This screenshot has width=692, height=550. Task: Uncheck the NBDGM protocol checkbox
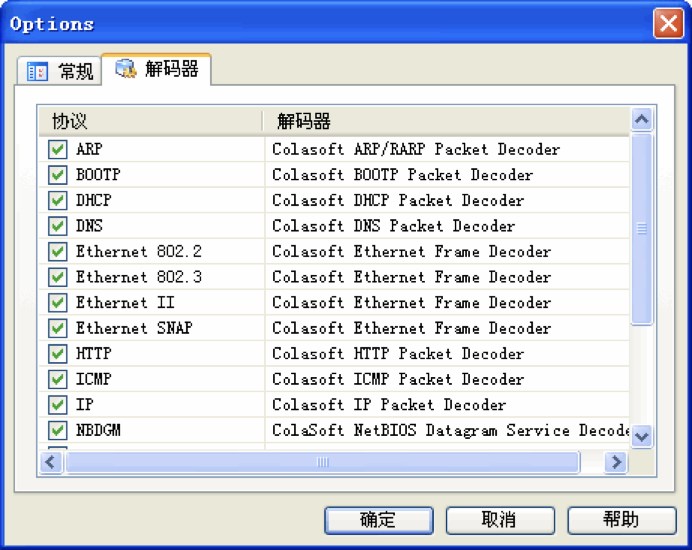pos(58,431)
